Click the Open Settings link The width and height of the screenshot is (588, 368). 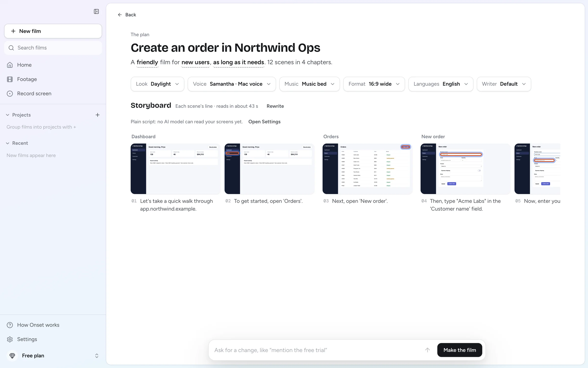tap(264, 122)
